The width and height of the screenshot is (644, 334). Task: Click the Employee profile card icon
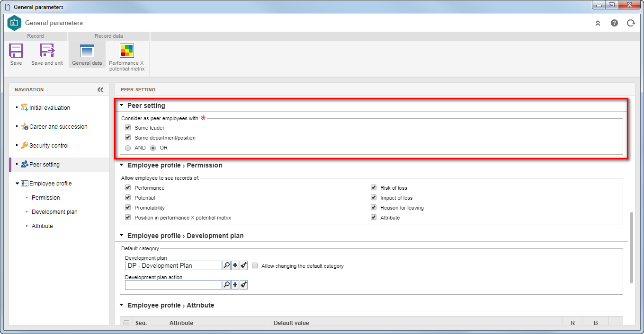(25, 183)
